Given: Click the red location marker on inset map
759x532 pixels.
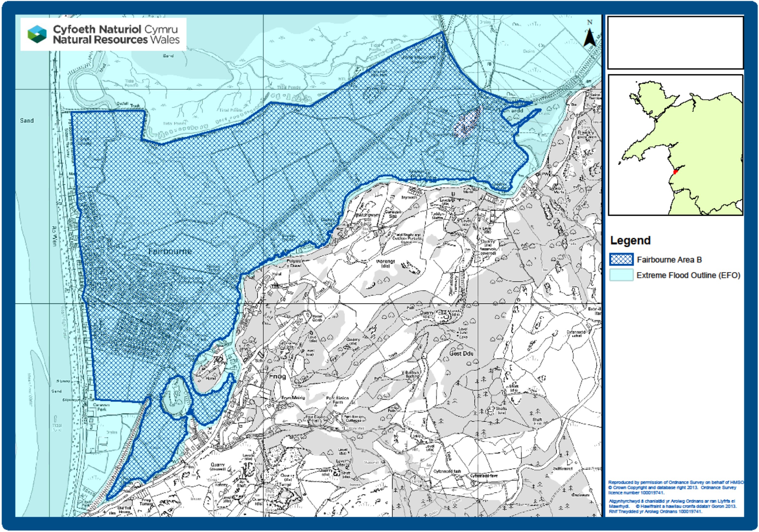Looking at the screenshot, I should click(675, 172).
